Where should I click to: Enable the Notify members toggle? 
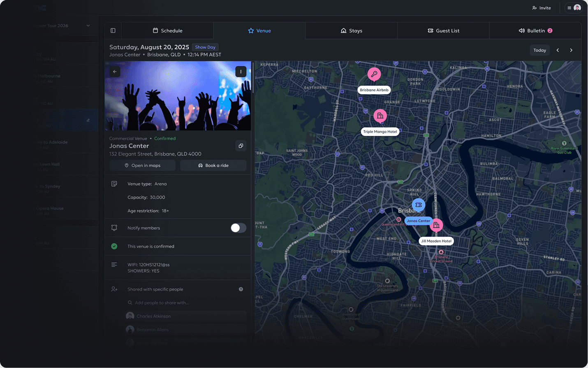(x=238, y=228)
